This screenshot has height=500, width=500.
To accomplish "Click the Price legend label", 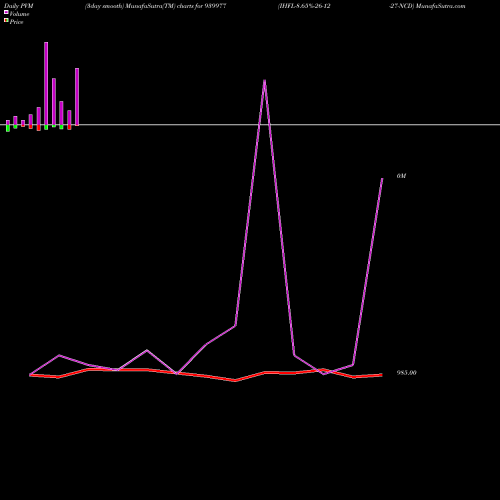I will click(x=16, y=22).
